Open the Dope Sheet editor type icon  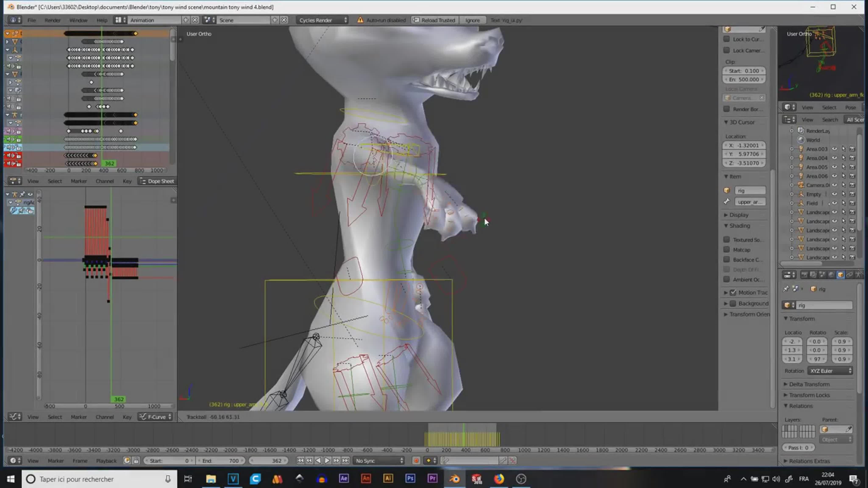click(x=15, y=181)
